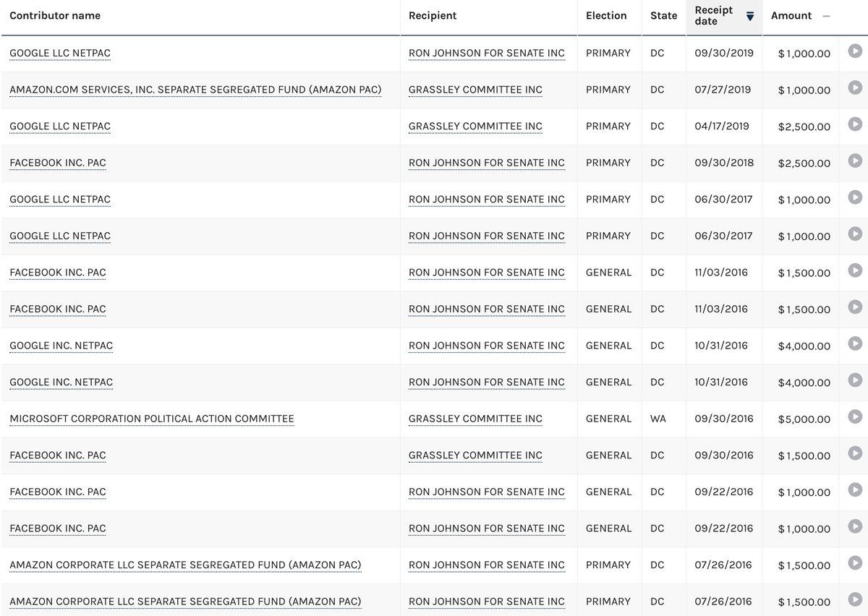Select $1,000.00 amount in the 09/30/2019 row

coord(804,54)
